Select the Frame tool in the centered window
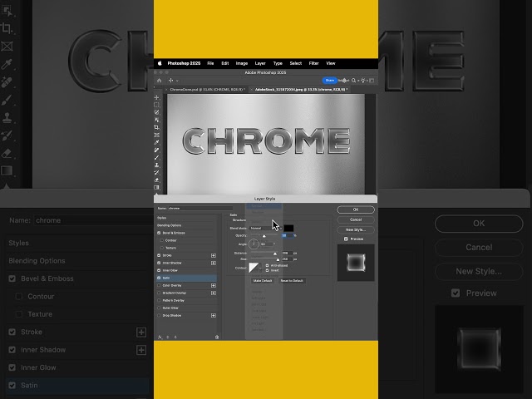The width and height of the screenshot is (532, 399). tap(156, 135)
